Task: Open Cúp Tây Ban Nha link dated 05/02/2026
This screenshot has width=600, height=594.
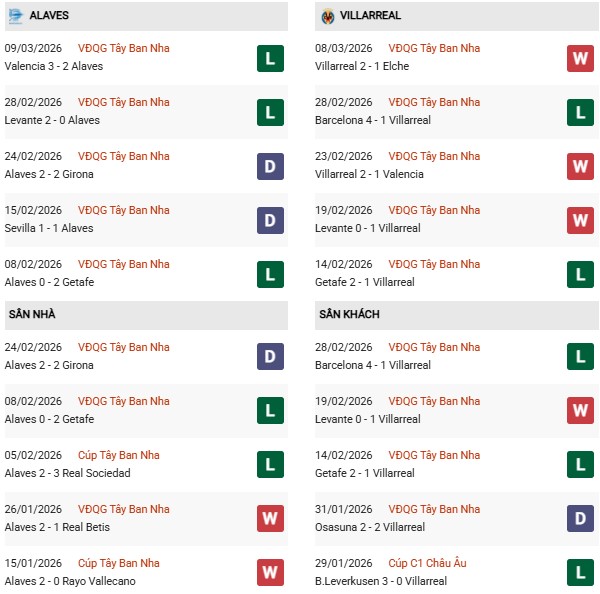Action: [118, 455]
